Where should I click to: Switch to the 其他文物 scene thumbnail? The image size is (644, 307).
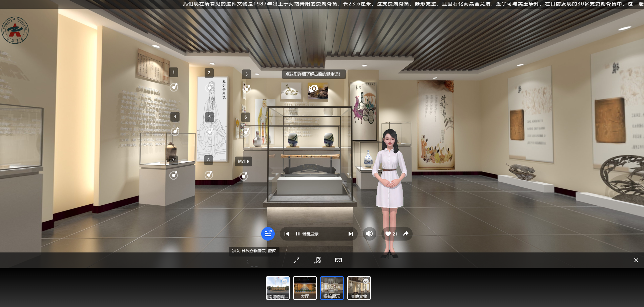tap(359, 288)
